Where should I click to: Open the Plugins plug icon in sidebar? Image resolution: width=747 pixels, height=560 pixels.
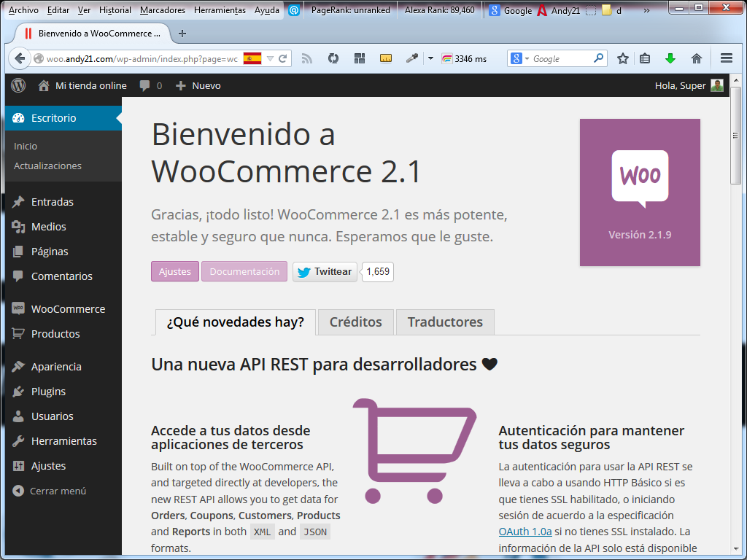tap(18, 392)
